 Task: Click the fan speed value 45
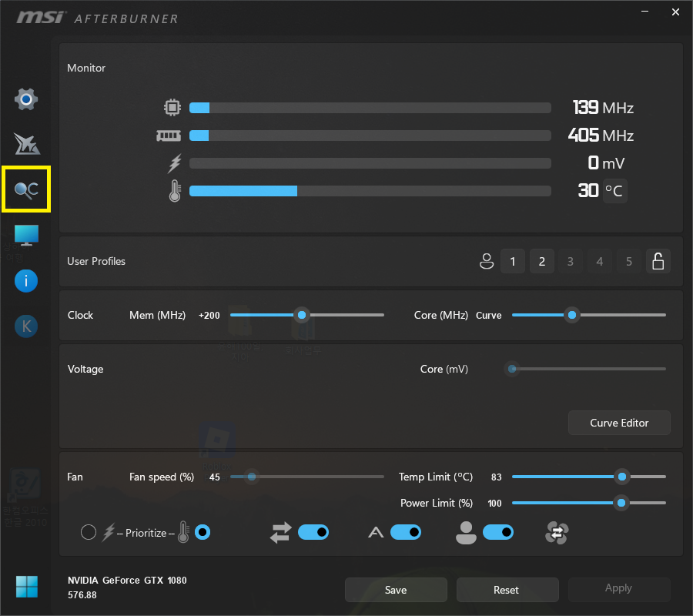click(214, 477)
